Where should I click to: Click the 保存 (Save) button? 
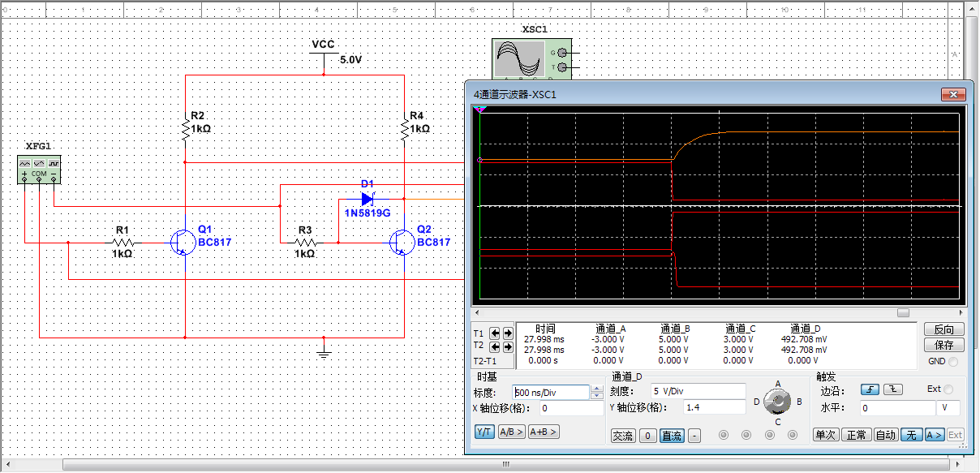[x=943, y=346]
